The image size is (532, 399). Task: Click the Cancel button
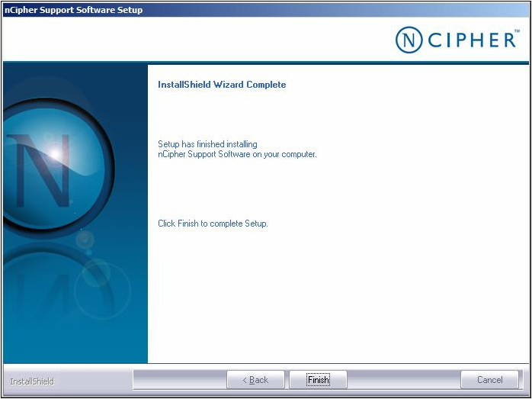(x=489, y=380)
